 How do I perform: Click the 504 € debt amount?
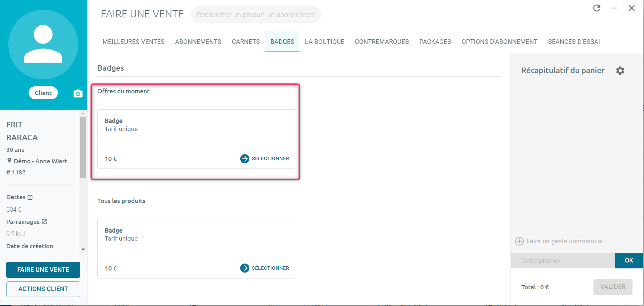(x=14, y=210)
